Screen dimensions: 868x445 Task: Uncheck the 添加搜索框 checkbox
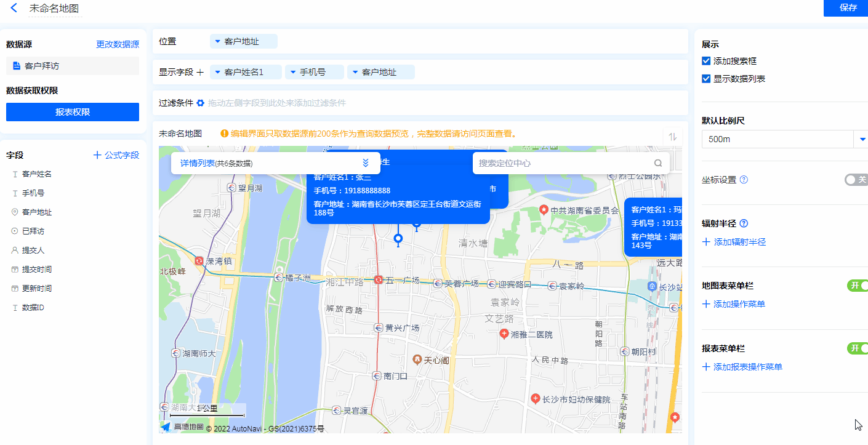(706, 61)
